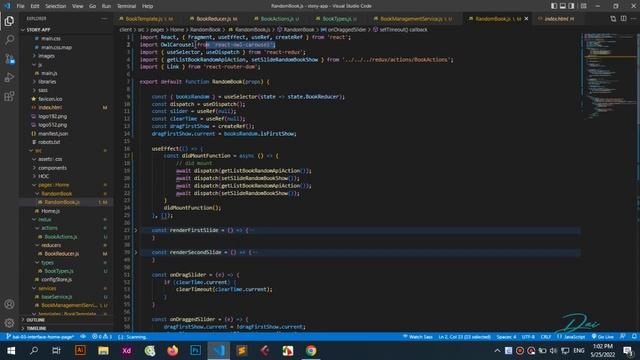
Task: Click the errors and warnings status indicator
Action: pyautogui.click(x=102, y=337)
